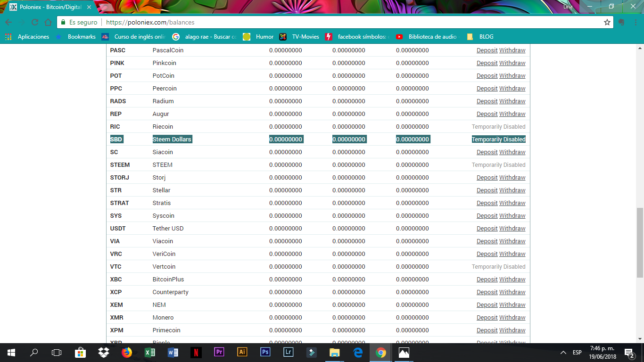Open Adobe Photoshop from the taskbar
Viewport: 644px width, 362px height.
point(265,353)
